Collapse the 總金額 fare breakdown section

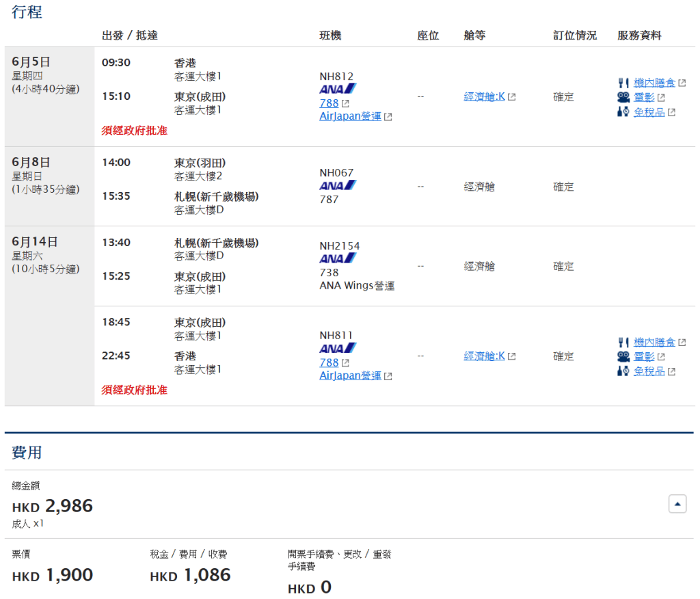677,505
